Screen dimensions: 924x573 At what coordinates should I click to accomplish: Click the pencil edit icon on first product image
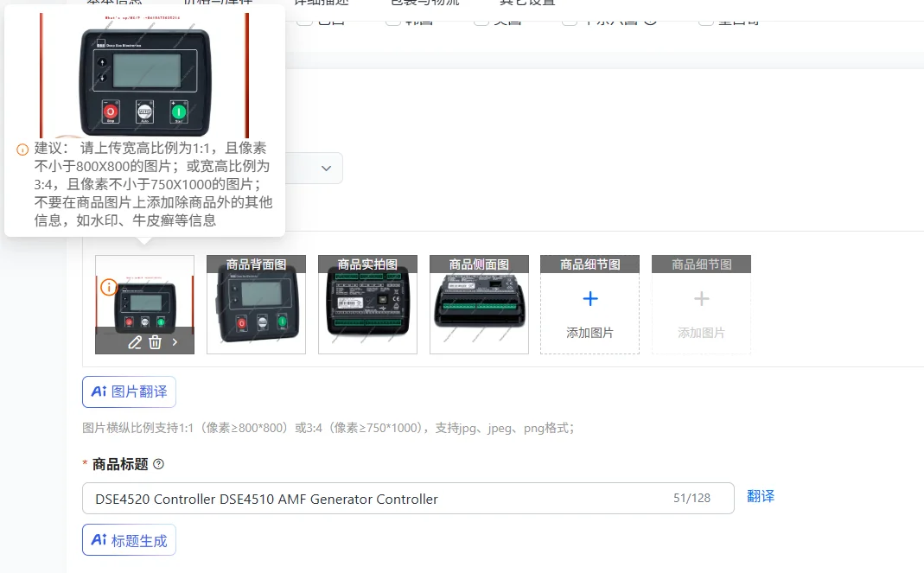[x=135, y=342]
